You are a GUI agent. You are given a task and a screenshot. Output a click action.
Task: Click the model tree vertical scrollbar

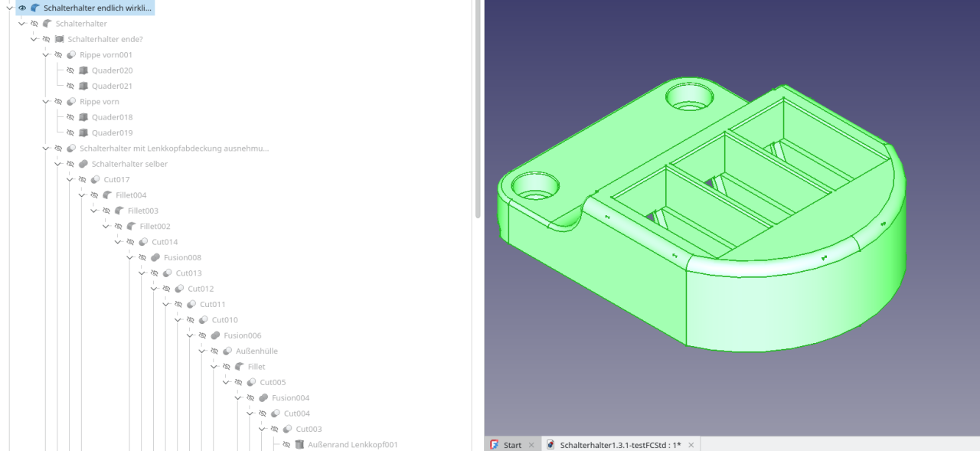tap(478, 107)
